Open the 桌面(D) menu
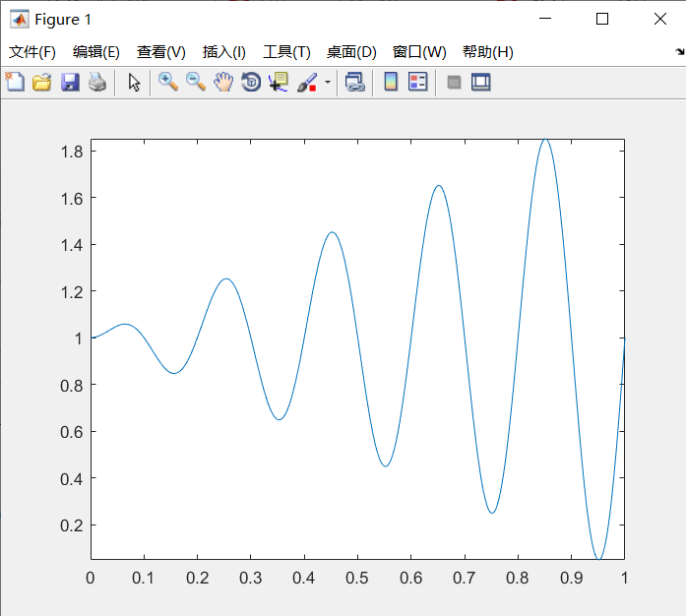The height and width of the screenshot is (616, 686). (x=351, y=52)
